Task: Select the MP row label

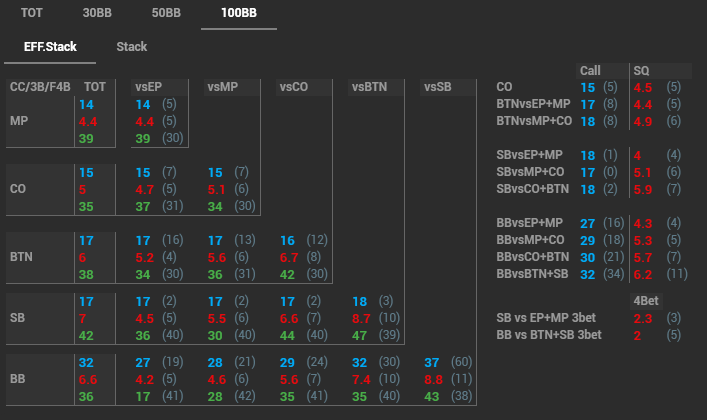Action: 20,121
